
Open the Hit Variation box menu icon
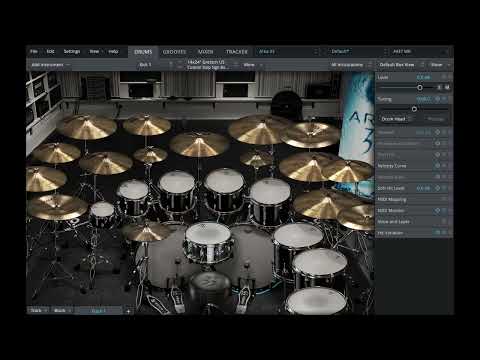tap(444, 233)
